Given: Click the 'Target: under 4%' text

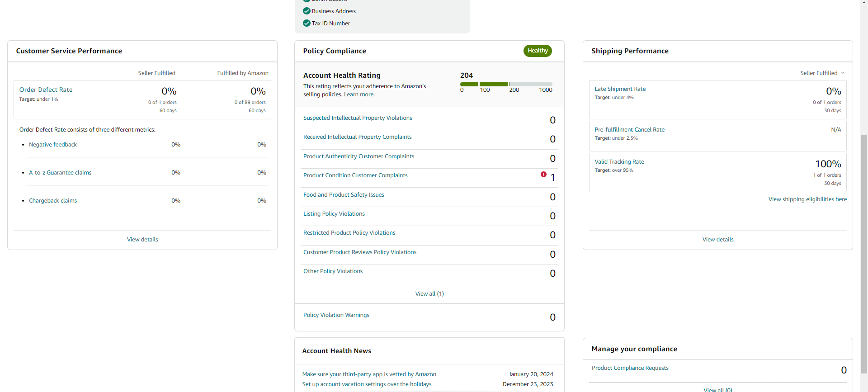Looking at the screenshot, I should 614,98.
